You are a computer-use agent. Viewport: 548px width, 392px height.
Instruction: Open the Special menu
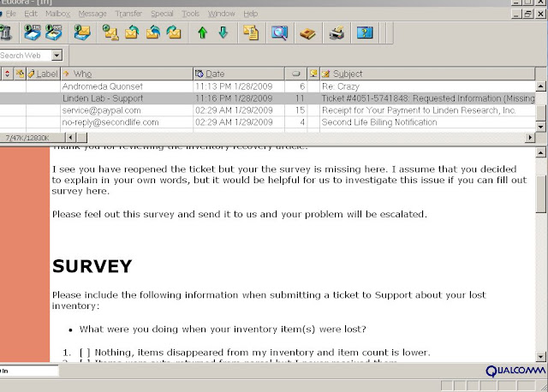coord(162,14)
